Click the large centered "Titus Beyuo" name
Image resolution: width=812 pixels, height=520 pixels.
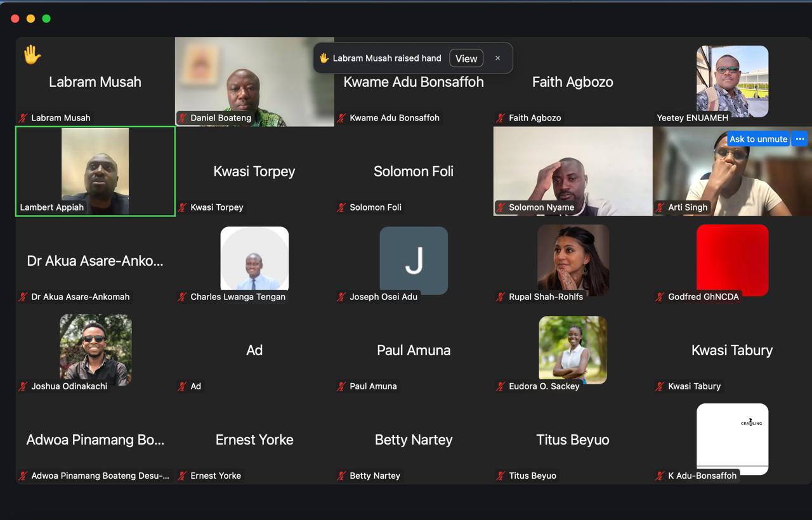point(573,439)
